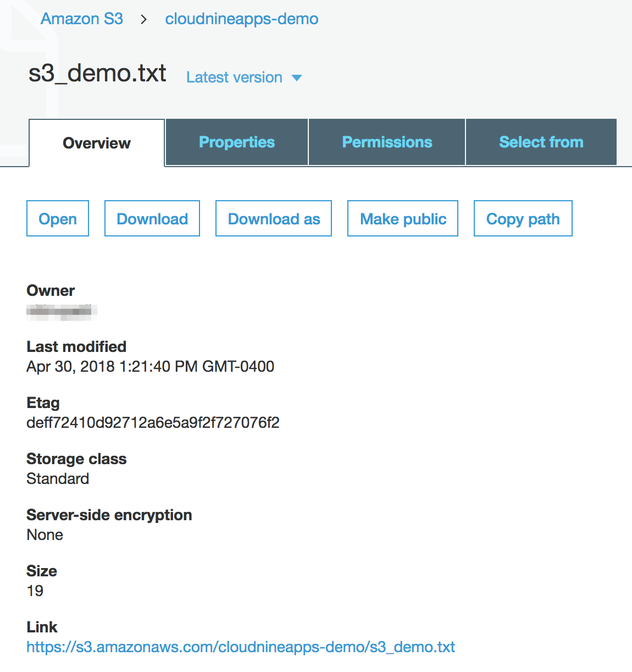Screen dimensions: 632x672
Task: Click the breadcrumb chevron separator
Action: (144, 19)
